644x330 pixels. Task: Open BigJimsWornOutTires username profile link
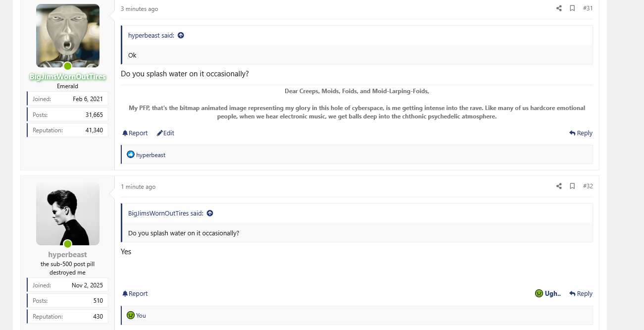(x=68, y=77)
